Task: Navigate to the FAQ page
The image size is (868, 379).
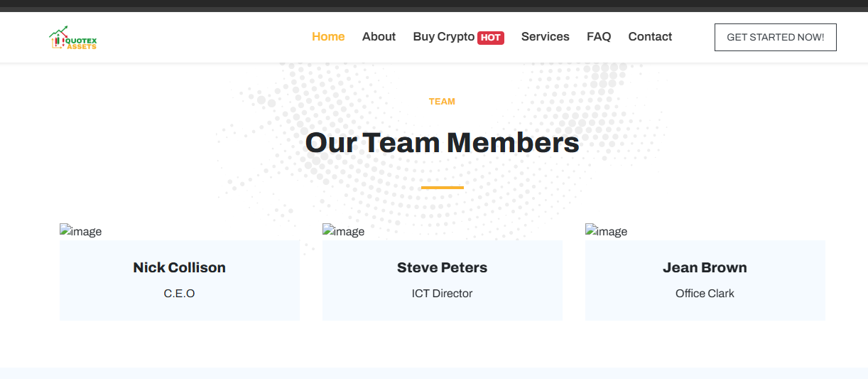Action: pyautogui.click(x=598, y=37)
